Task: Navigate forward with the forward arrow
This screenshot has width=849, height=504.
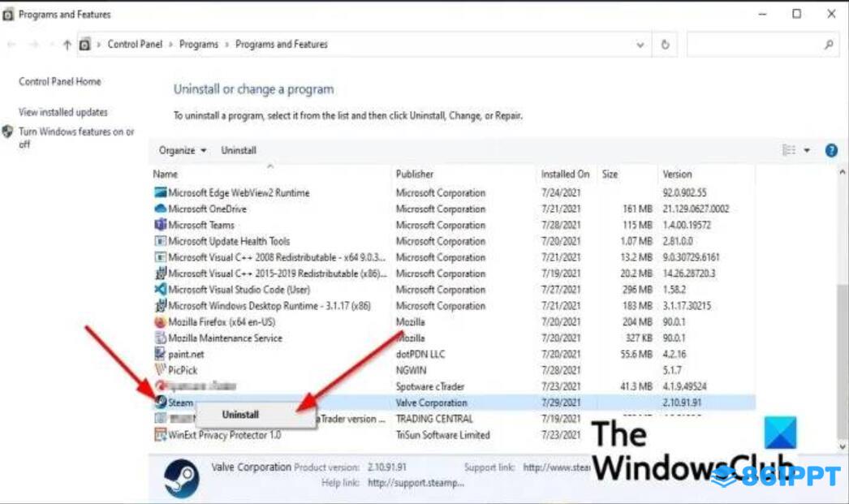Action: pos(33,45)
